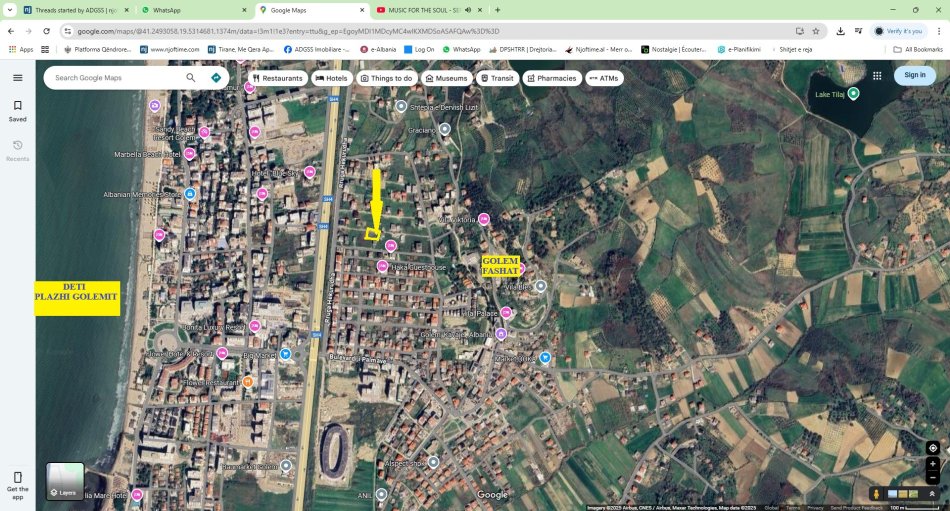The height and width of the screenshot is (511, 950).
Task: Click the Sign in button
Action: [x=914, y=75]
